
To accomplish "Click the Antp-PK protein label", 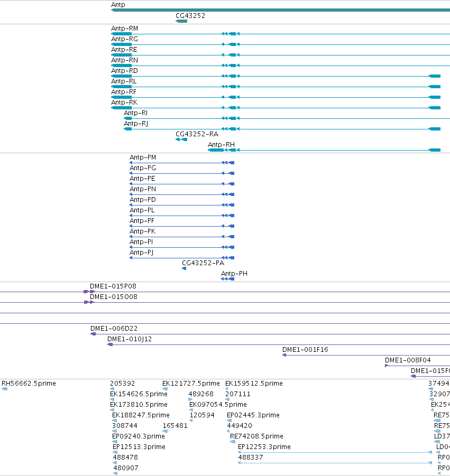I will (142, 231).
